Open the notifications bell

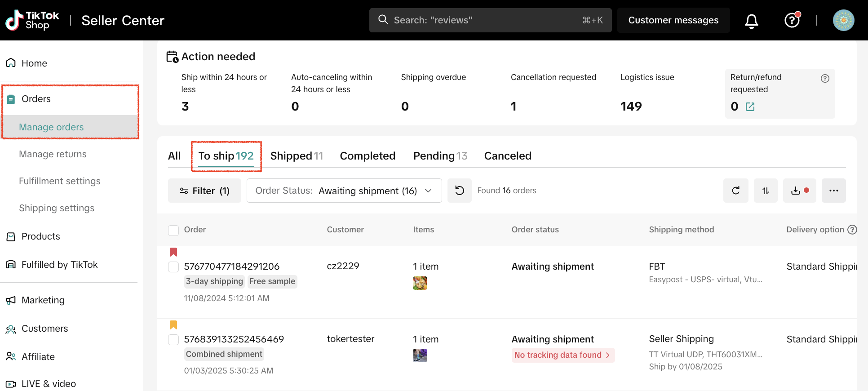(x=751, y=21)
